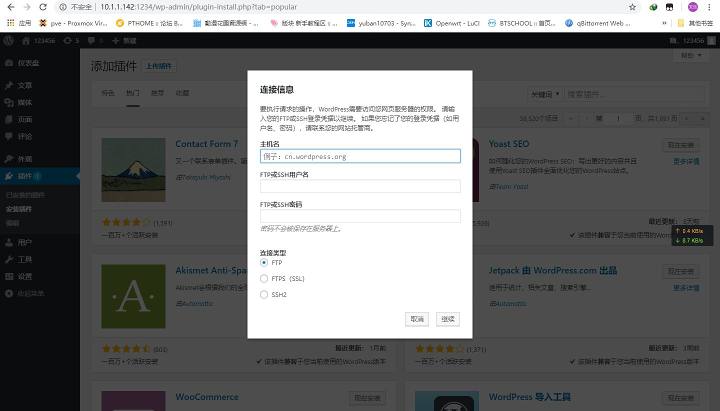The height and width of the screenshot is (411, 720).
Task: Open the BTSCHOOL bookmark
Action: pyautogui.click(x=522, y=23)
